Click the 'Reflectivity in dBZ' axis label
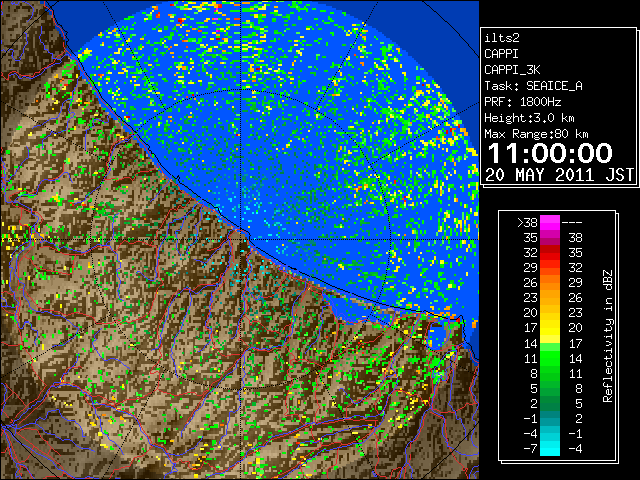The width and height of the screenshot is (640, 480). click(608, 336)
